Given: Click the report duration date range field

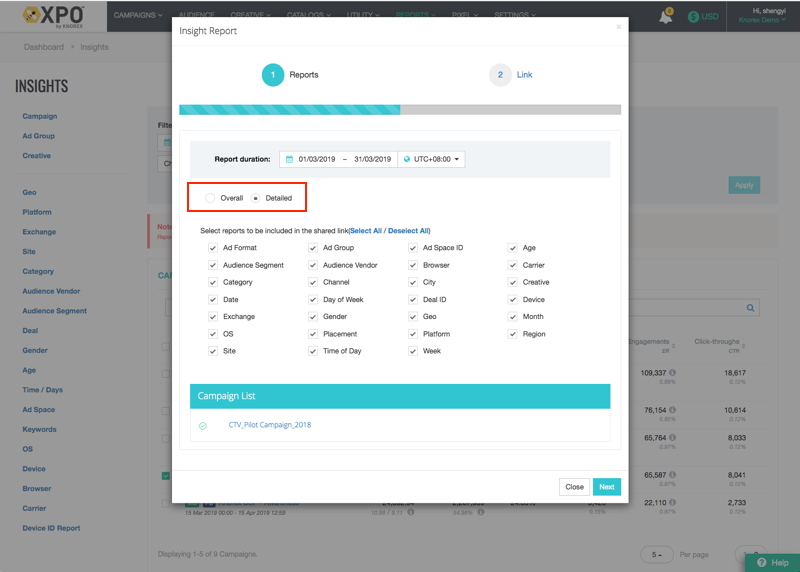Looking at the screenshot, I should coord(343,159).
